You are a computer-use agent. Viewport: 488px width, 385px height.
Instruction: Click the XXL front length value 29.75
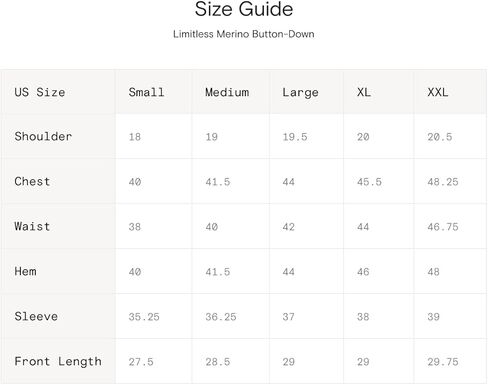click(443, 362)
